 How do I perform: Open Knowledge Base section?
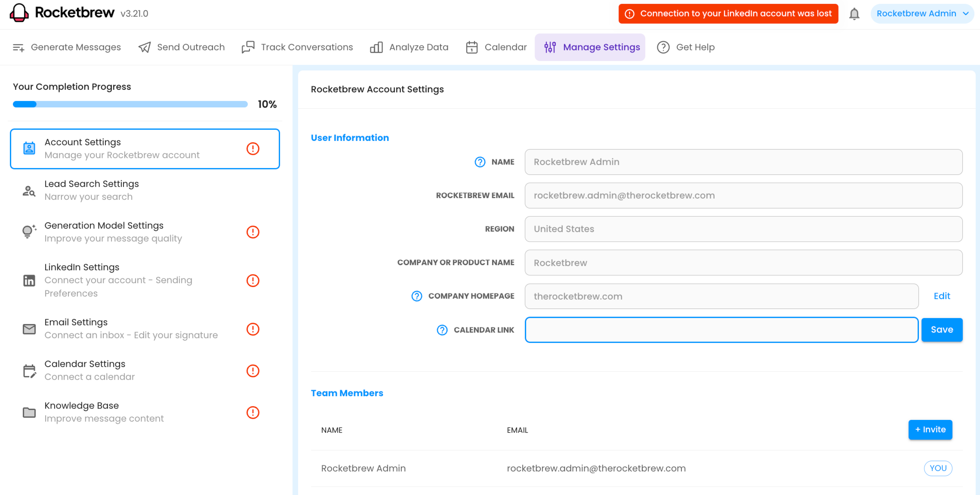click(x=145, y=412)
